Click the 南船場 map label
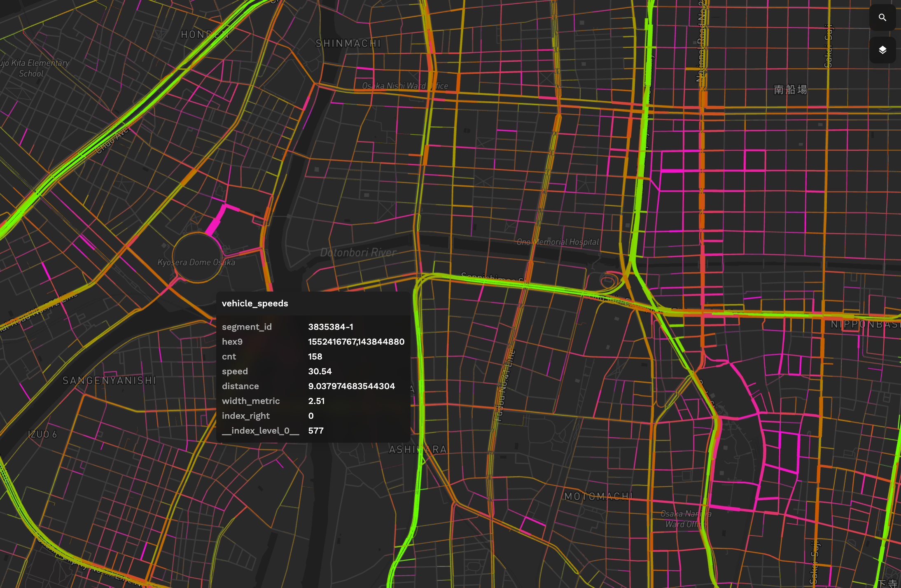 tap(790, 90)
